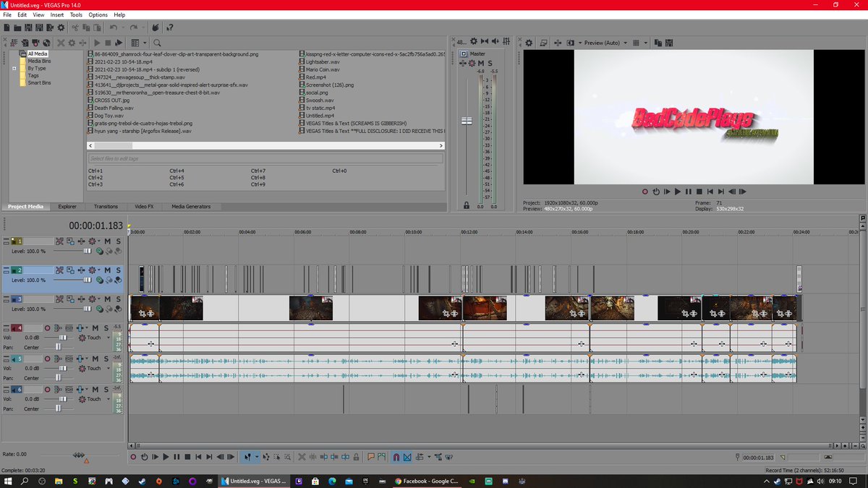Click Play in timeline transport bar
The image size is (868, 488).
(x=166, y=457)
